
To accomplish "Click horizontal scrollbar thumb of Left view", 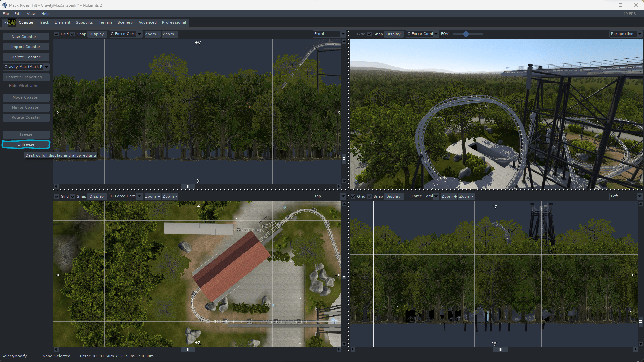I will (x=500, y=349).
